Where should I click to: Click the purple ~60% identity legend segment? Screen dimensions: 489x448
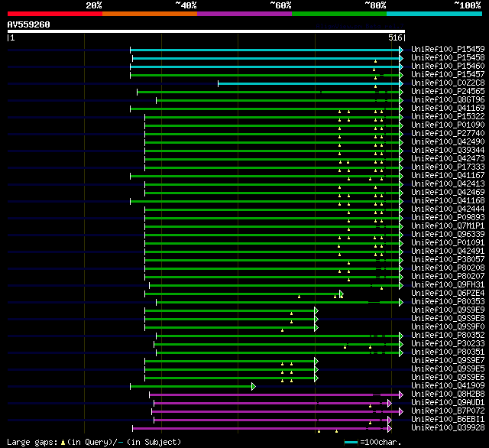pos(244,13)
